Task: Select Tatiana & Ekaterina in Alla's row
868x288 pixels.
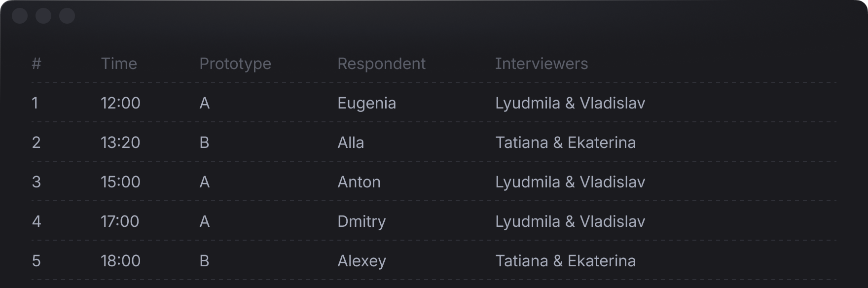Action: tap(565, 143)
